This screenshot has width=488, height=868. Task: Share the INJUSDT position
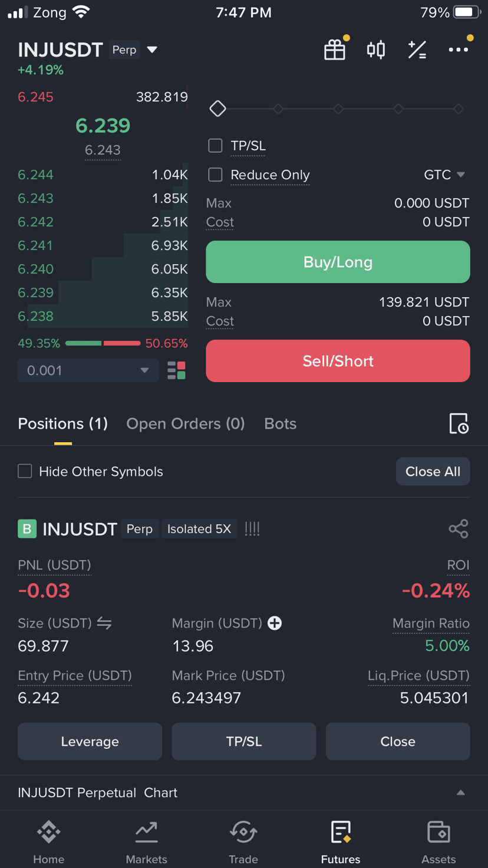(459, 529)
